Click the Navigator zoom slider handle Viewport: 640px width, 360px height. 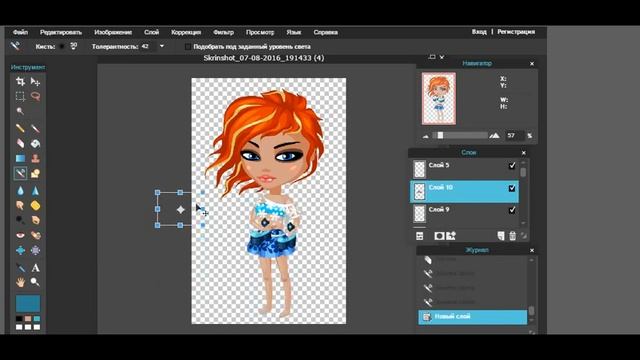440,136
